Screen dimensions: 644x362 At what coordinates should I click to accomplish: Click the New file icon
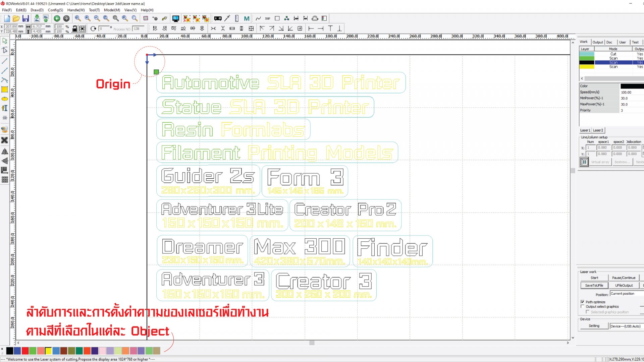[x=7, y=18]
